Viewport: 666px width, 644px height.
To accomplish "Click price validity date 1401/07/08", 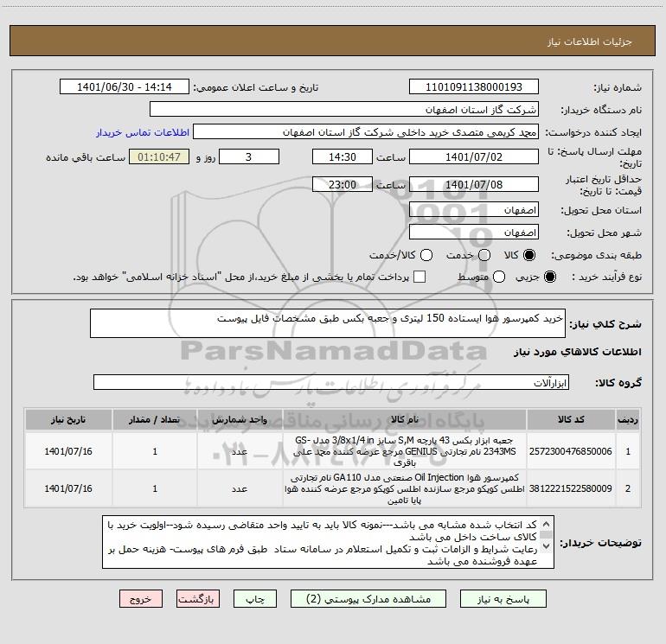I will (x=474, y=185).
